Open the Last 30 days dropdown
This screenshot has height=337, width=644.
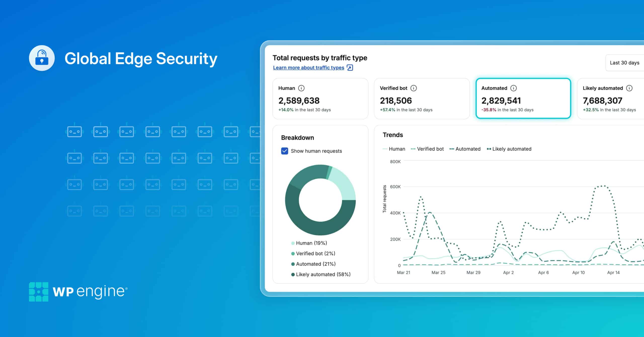coord(625,63)
